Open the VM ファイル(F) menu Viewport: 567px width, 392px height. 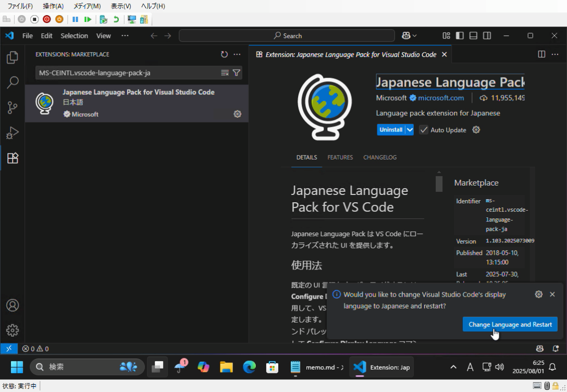click(x=20, y=6)
